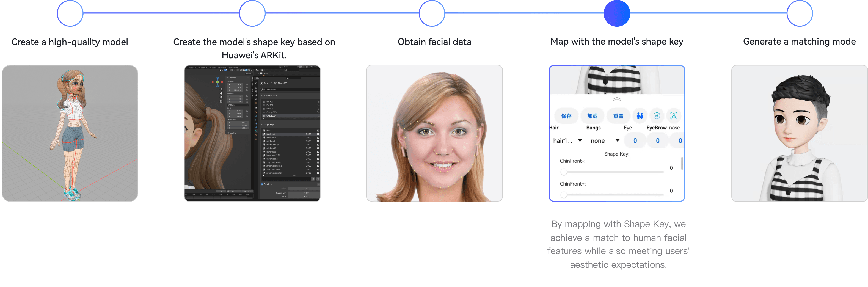Click the lock icon beside EarR01
Image resolution: width=868 pixels, height=287 pixels.
point(318,102)
